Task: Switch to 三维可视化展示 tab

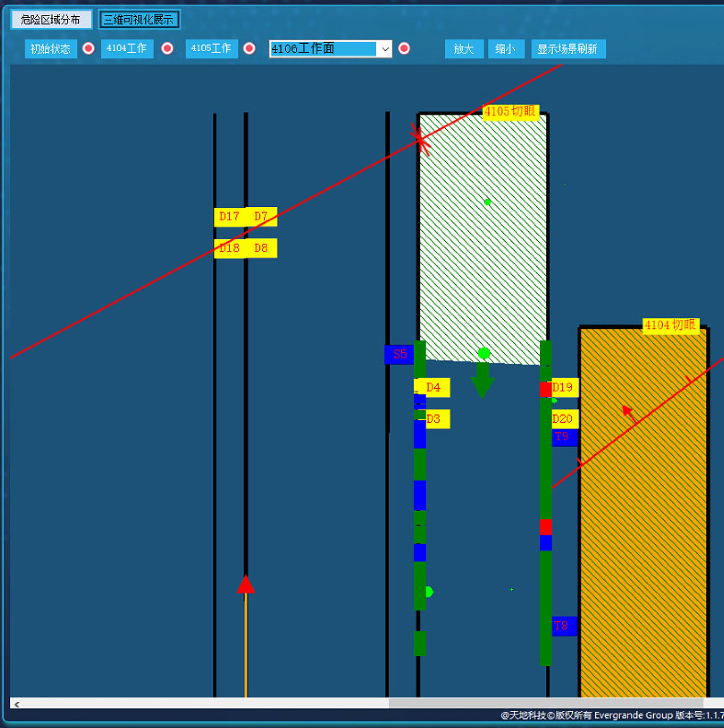Action: [x=139, y=20]
